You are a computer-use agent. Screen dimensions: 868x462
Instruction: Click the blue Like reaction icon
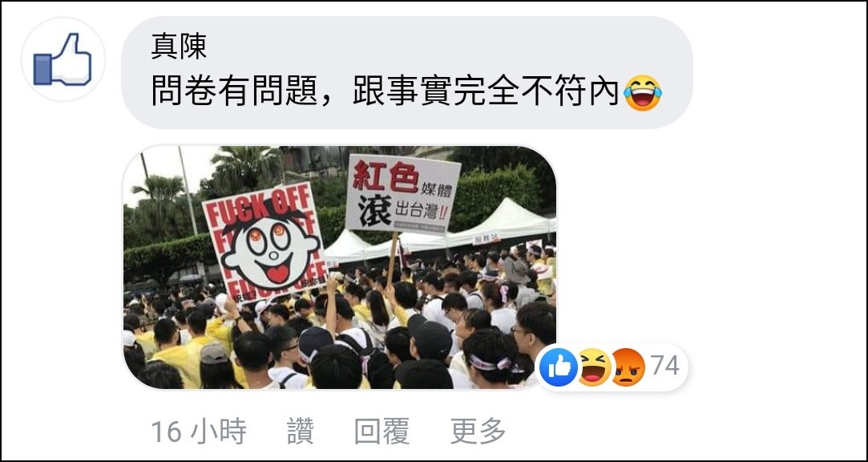[558, 367]
